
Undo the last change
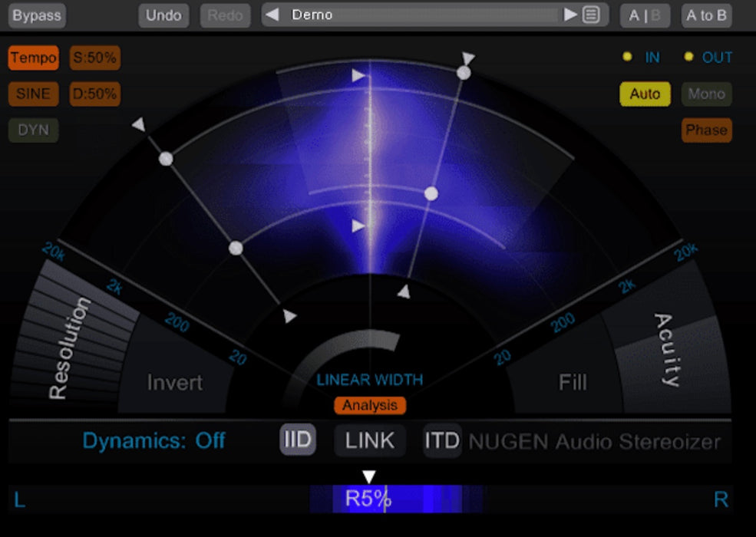(163, 15)
